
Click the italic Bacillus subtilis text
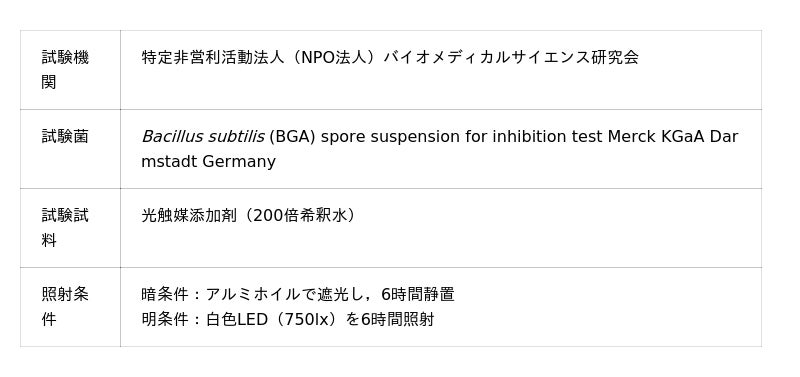[x=203, y=137]
